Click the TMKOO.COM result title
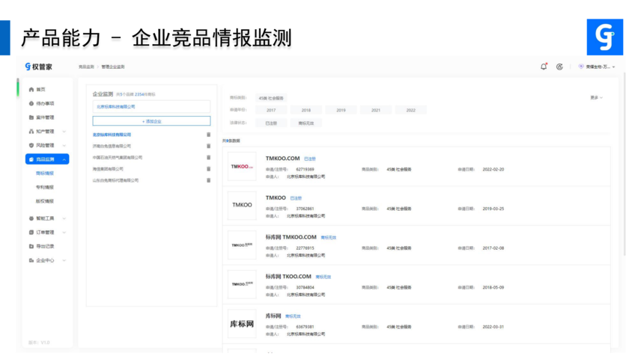Screen dimensions: 644x362 coord(282,159)
